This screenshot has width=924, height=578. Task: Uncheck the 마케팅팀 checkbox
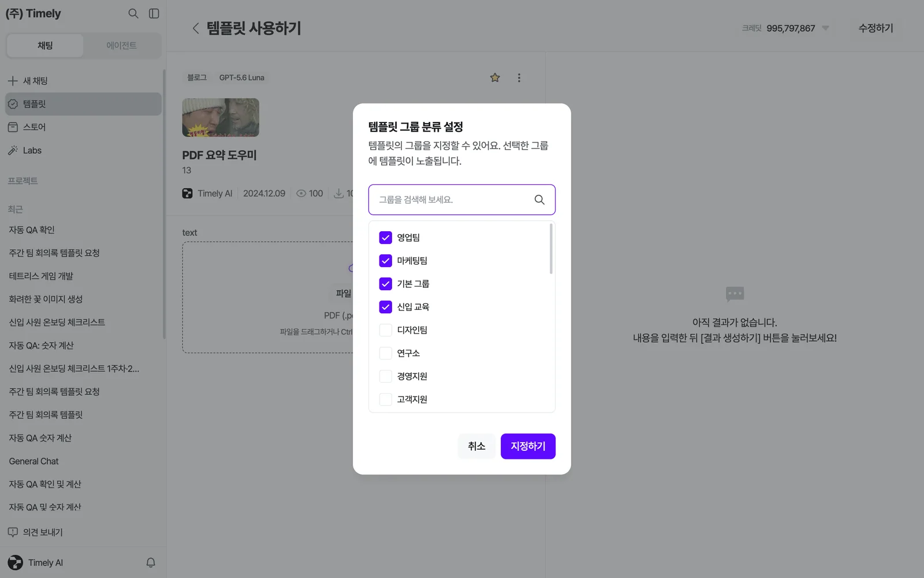click(x=385, y=261)
